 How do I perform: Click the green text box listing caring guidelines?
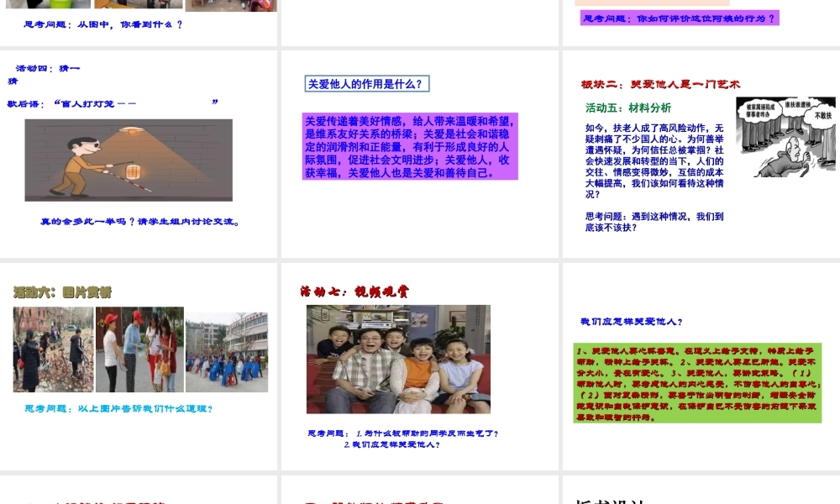[x=697, y=383]
